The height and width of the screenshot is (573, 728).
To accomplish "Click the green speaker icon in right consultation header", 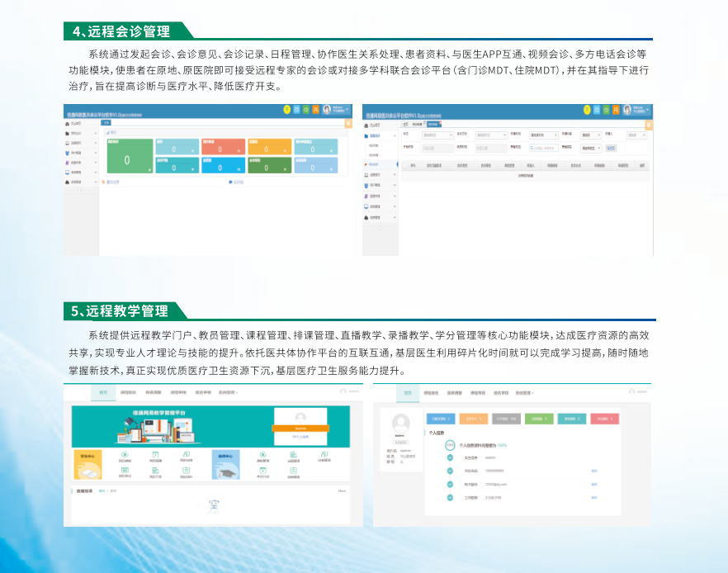I will [606, 110].
